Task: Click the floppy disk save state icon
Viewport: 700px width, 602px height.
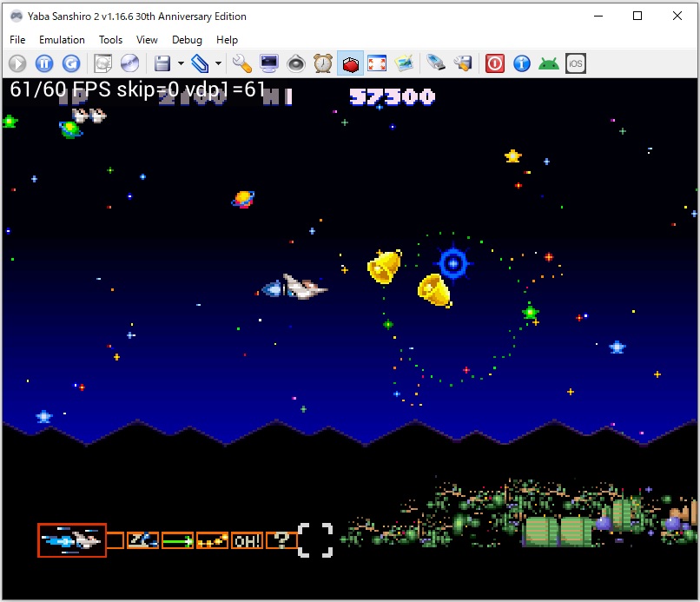Action: point(162,63)
